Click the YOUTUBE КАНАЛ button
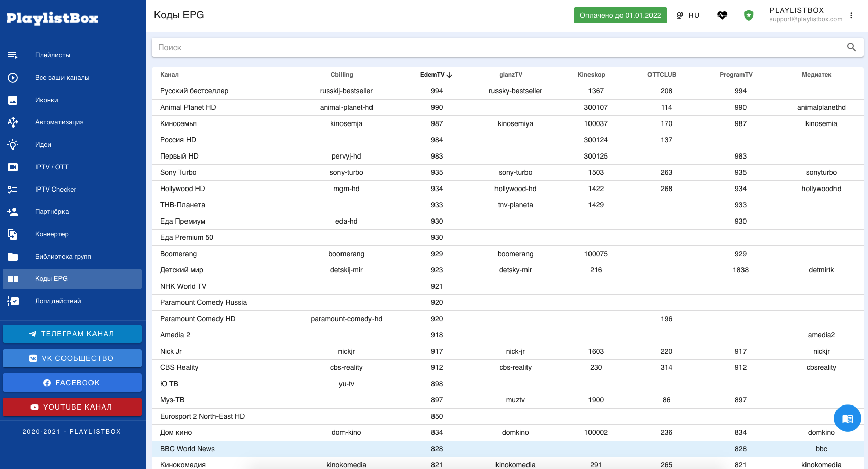Image resolution: width=868 pixels, height=469 pixels. [72, 407]
